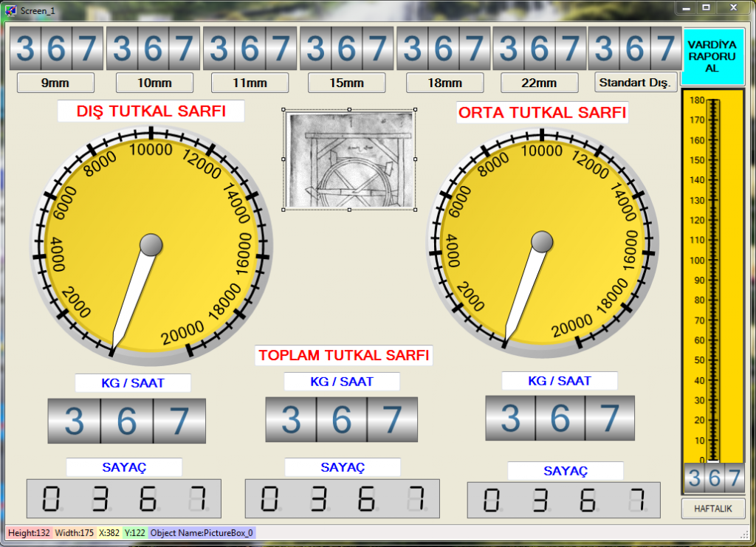Click the left KG/SAAT odometer counter
Viewport: 756px width, 547px height.
pos(126,419)
